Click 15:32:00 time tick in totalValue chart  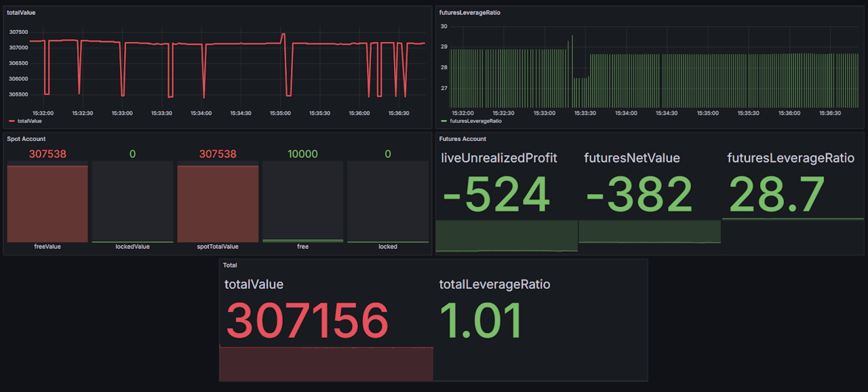pyautogui.click(x=43, y=113)
